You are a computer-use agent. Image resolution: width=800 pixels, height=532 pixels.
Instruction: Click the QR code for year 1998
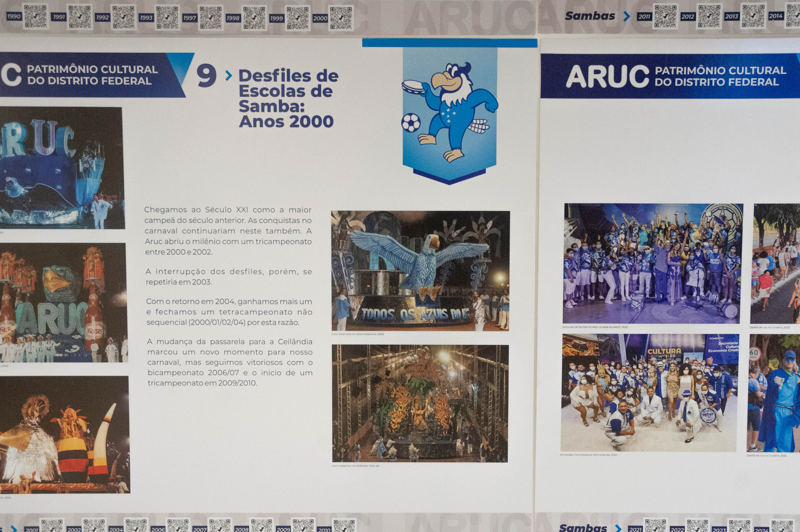point(254,18)
